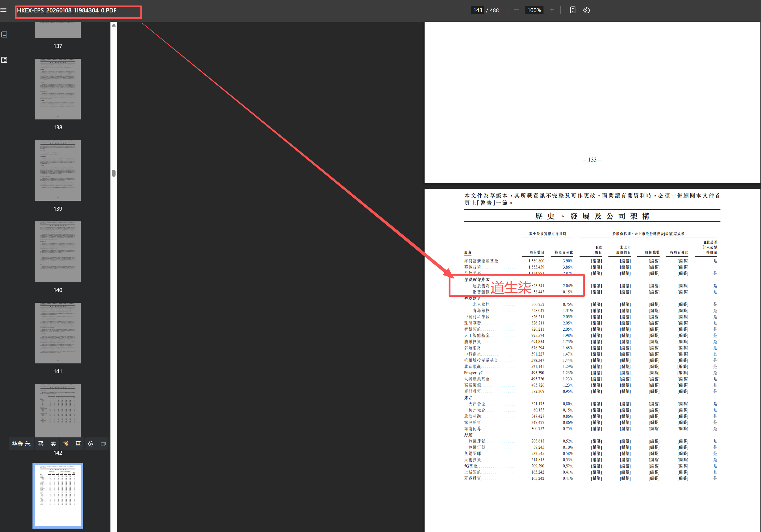
Task: Switch sidebar to thumbnail view
Action: 4,34
